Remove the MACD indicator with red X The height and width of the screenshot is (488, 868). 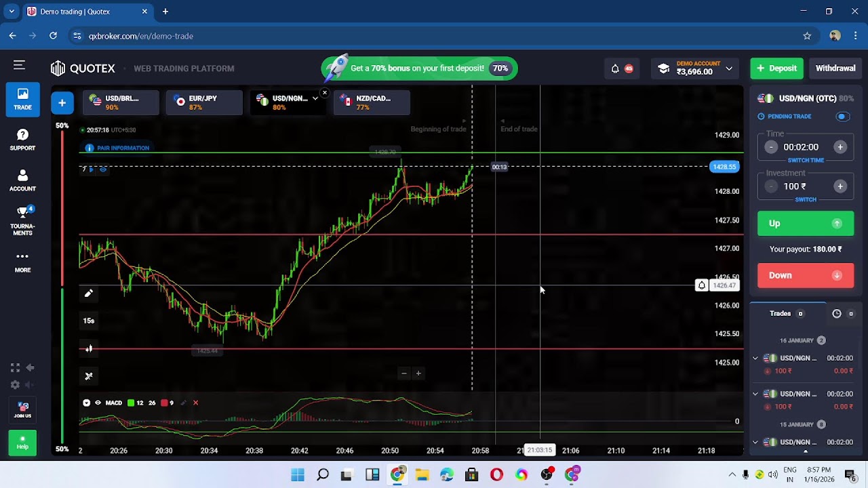[195, 403]
